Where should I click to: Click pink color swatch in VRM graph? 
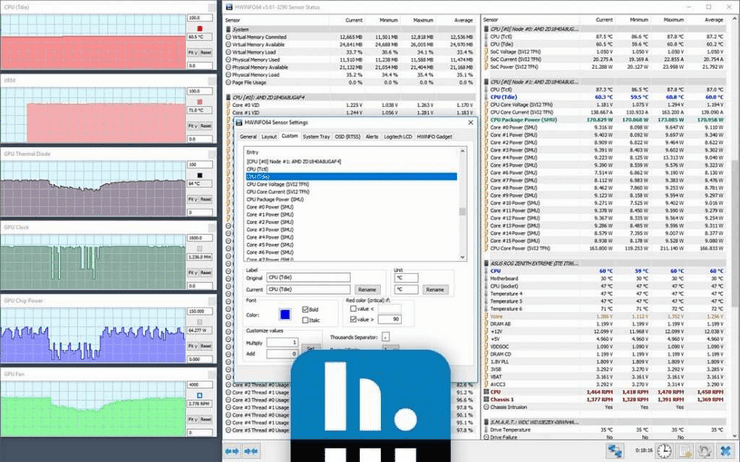click(200, 101)
